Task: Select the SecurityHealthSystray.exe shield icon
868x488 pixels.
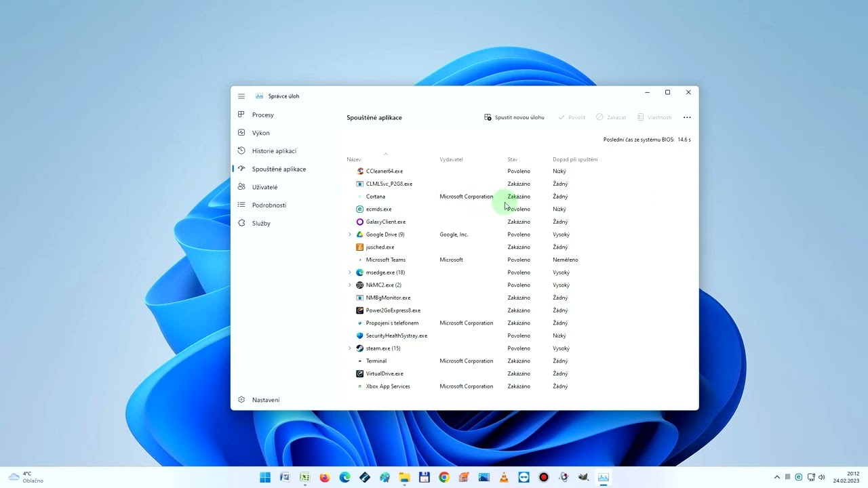Action: click(360, 335)
